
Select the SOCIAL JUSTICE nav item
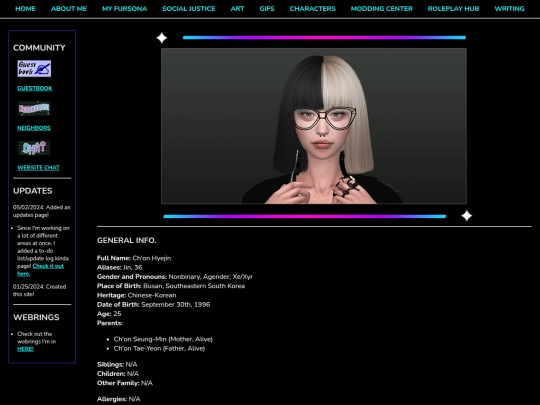coord(189,9)
